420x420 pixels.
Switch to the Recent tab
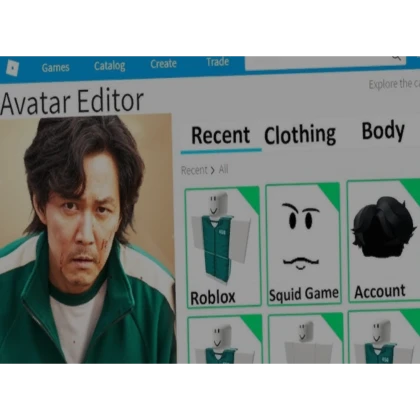221,135
